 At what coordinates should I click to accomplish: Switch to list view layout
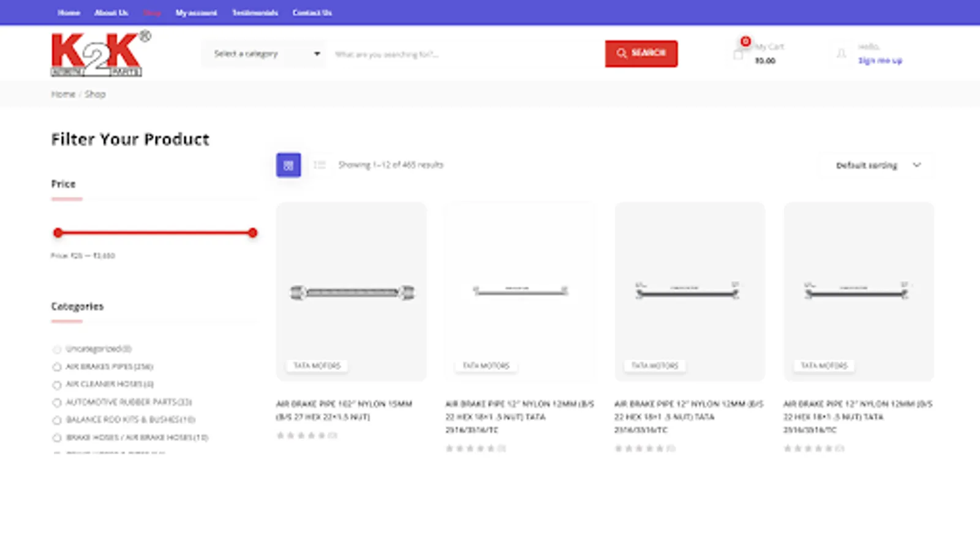click(319, 165)
